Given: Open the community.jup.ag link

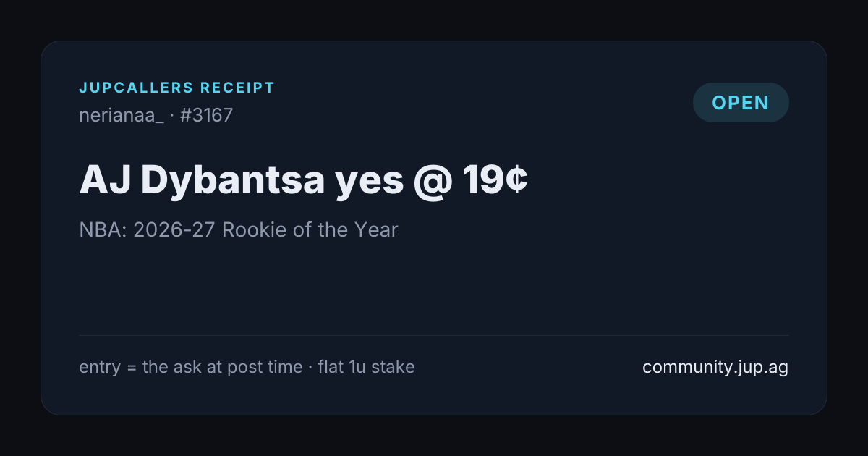Looking at the screenshot, I should coord(715,367).
